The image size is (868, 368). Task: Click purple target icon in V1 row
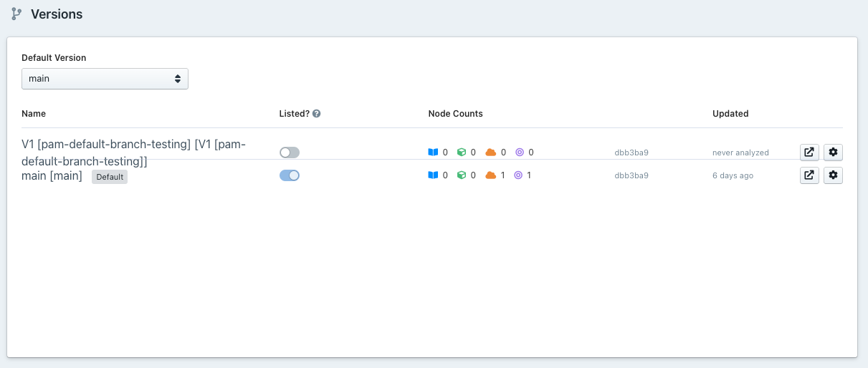coord(520,152)
